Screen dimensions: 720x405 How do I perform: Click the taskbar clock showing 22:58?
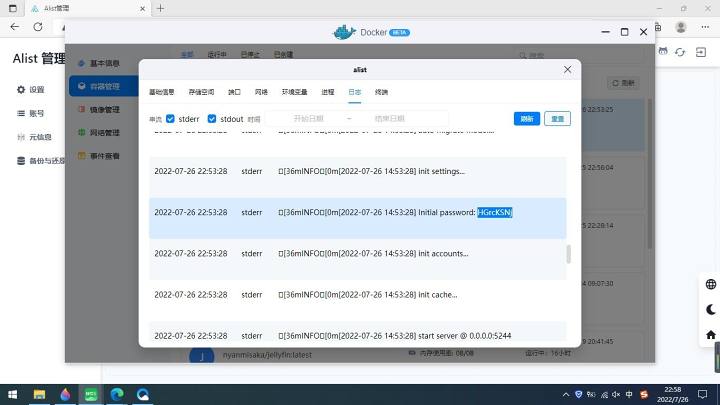pos(672,394)
